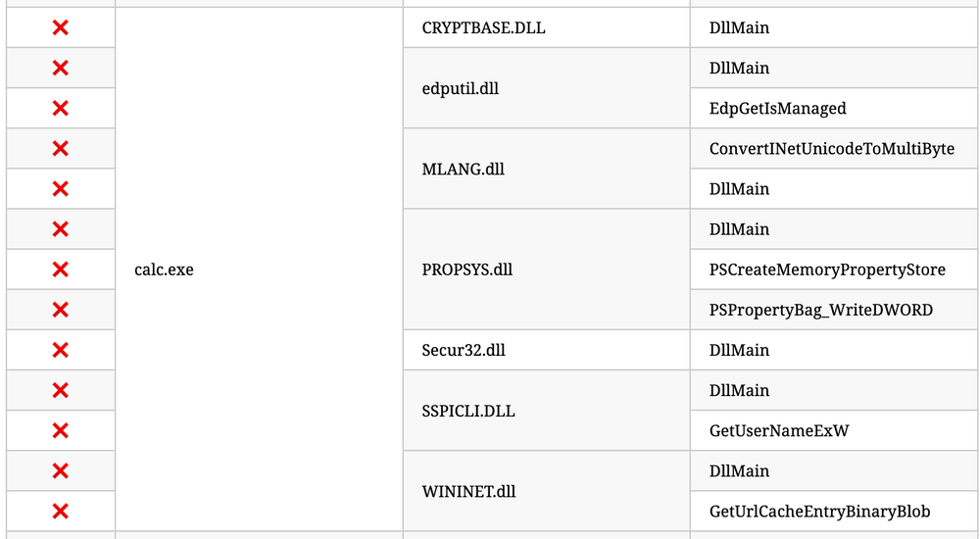Screen dimensions: 980x539
Task: Select the PSCreateMemoryPropertyStore text
Action: click(827, 269)
